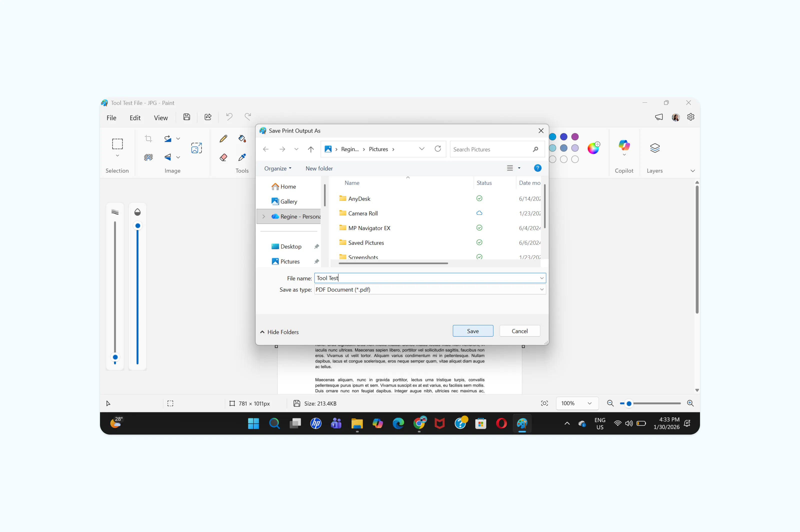The width and height of the screenshot is (800, 532).
Task: Click the Layers icon
Action: point(654,148)
